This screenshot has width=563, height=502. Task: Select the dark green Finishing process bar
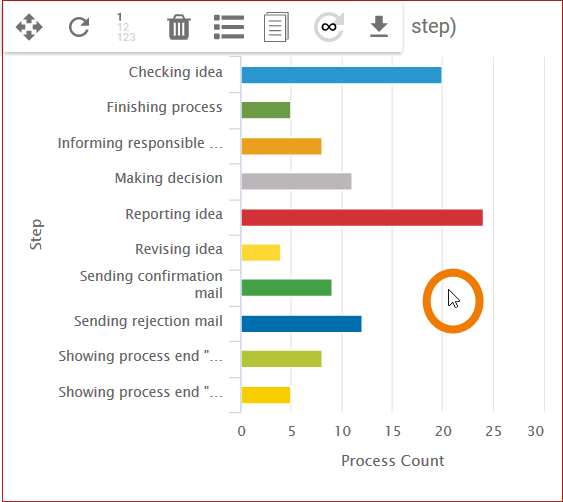click(266, 110)
